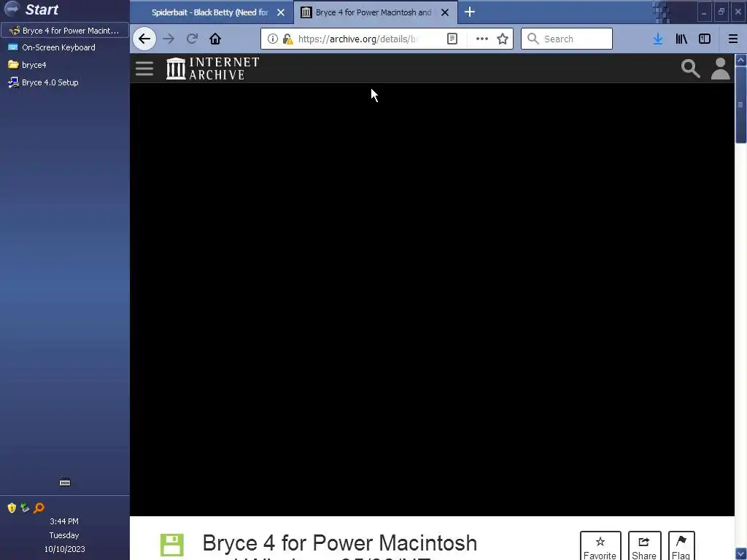747x560 pixels.
Task: Click the security shield tray icon
Action: pos(12,507)
